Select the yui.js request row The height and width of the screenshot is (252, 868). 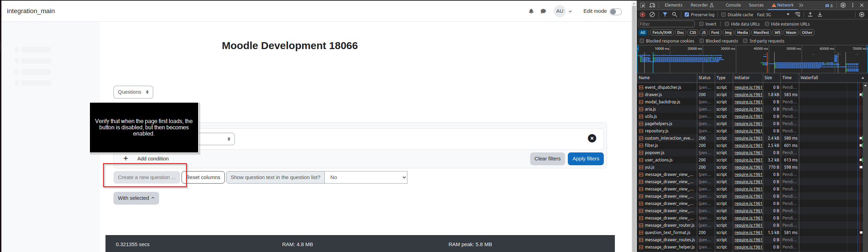point(751,167)
